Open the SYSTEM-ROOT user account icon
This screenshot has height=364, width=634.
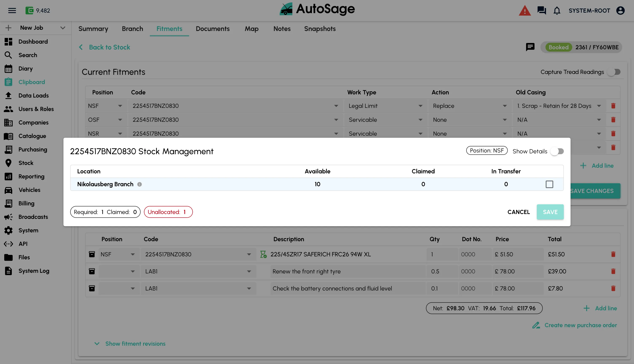(621, 11)
